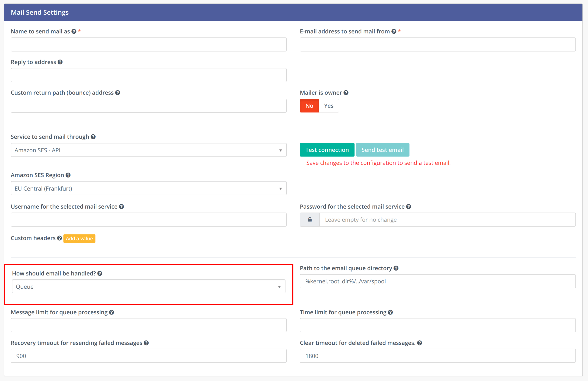The height and width of the screenshot is (381, 588).
Task: Click help icon next to Name to send mail as
Action: pyautogui.click(x=74, y=31)
